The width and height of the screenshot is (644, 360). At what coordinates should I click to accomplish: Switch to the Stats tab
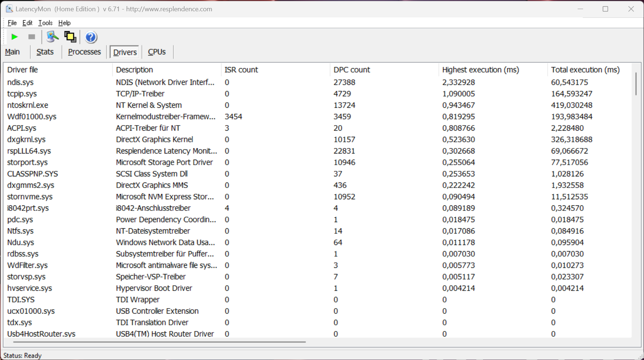click(x=45, y=52)
